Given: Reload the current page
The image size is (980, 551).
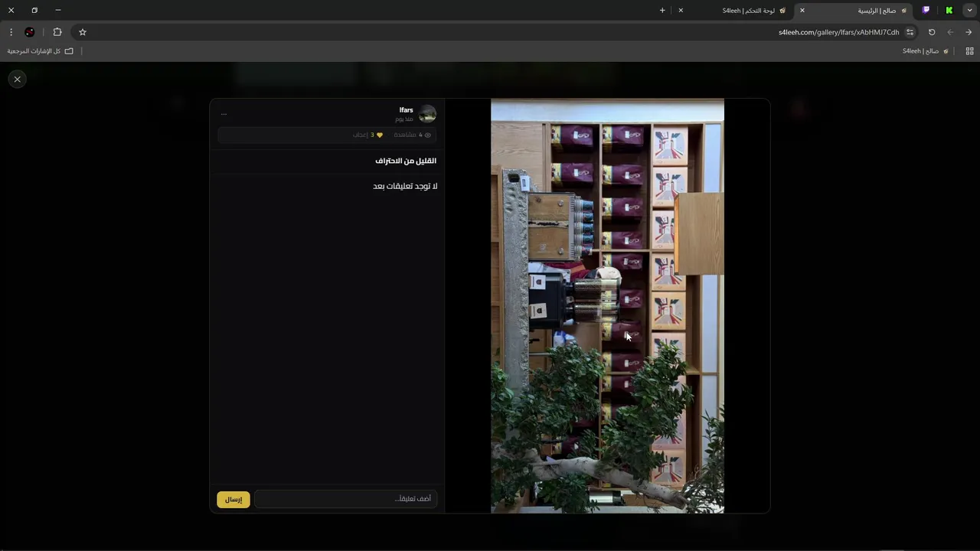Looking at the screenshot, I should click(932, 32).
